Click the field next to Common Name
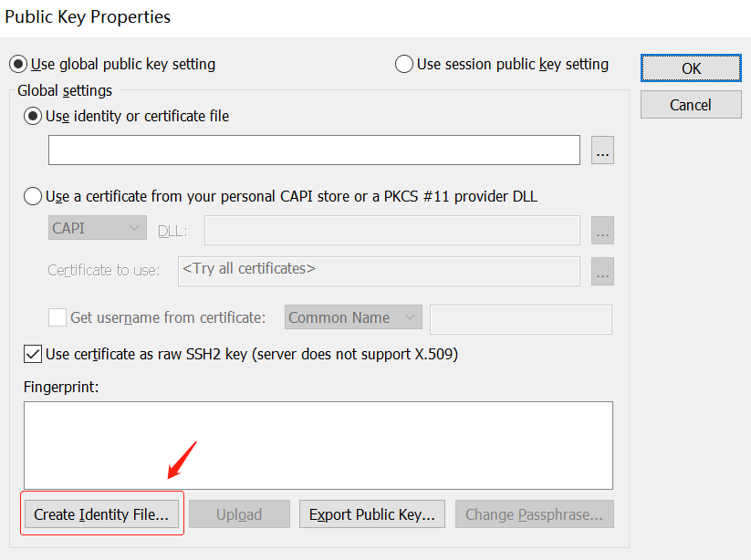751x560 pixels. 521,319
